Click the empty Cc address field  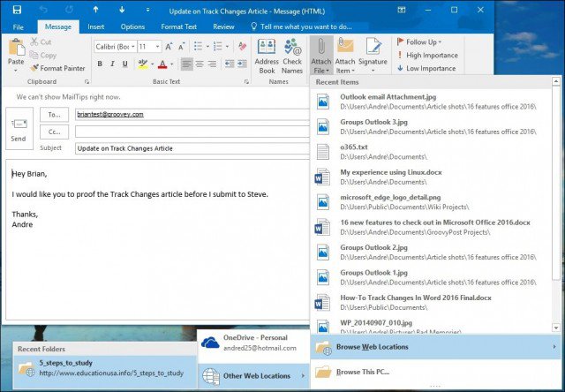[192, 132]
